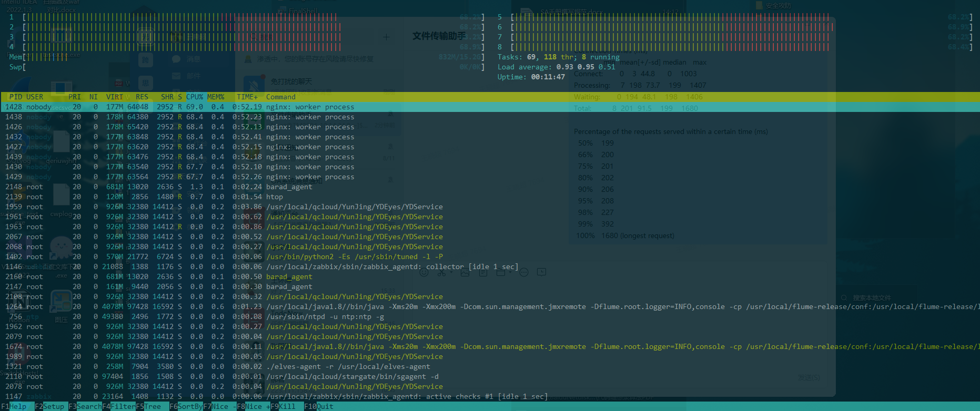Select zabbix_agentd collector process PID 1146
This screenshot has height=411, width=980.
click(490, 266)
